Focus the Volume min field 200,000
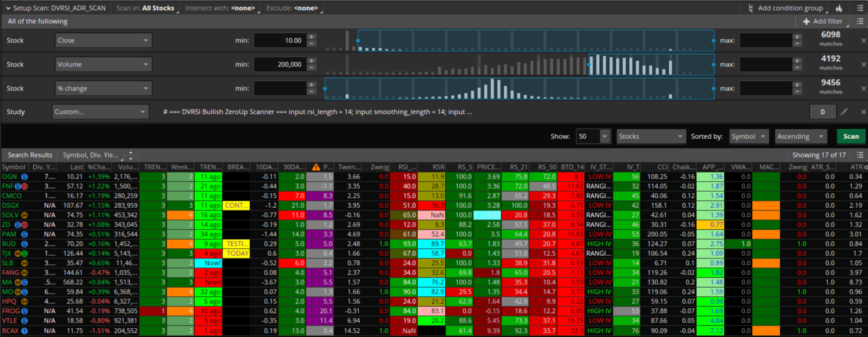Viewport: 868px width, 337px height. coord(280,64)
